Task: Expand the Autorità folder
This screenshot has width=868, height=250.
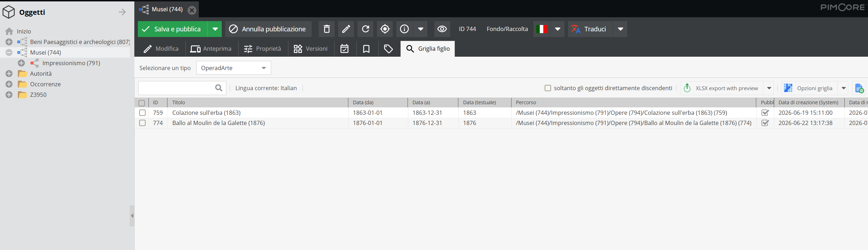Action: (9, 74)
